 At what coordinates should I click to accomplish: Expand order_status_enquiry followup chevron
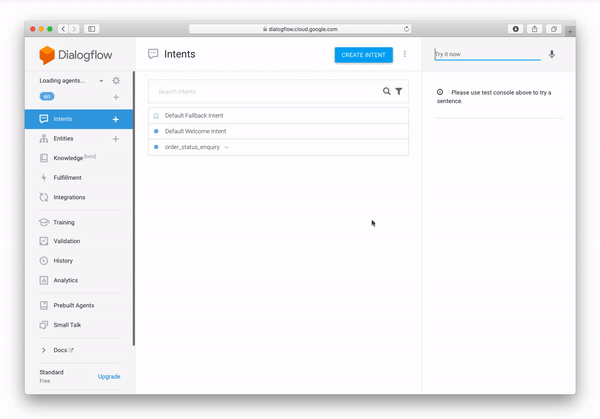tap(227, 147)
